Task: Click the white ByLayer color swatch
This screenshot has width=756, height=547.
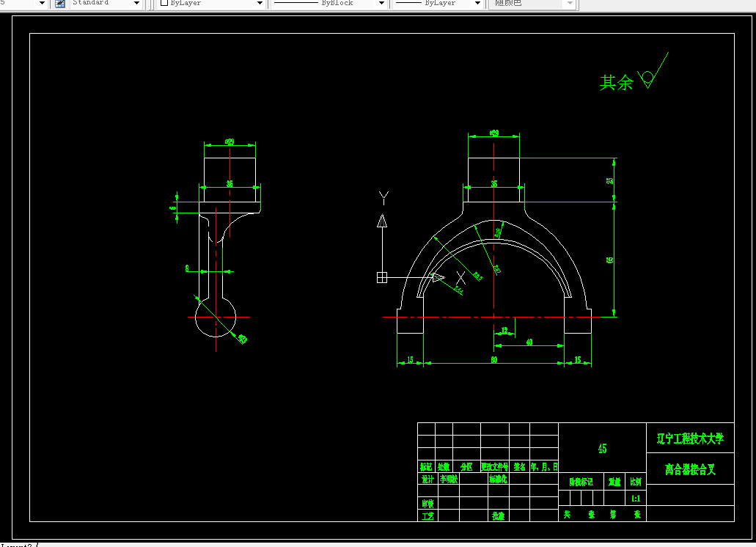Action: point(164,3)
